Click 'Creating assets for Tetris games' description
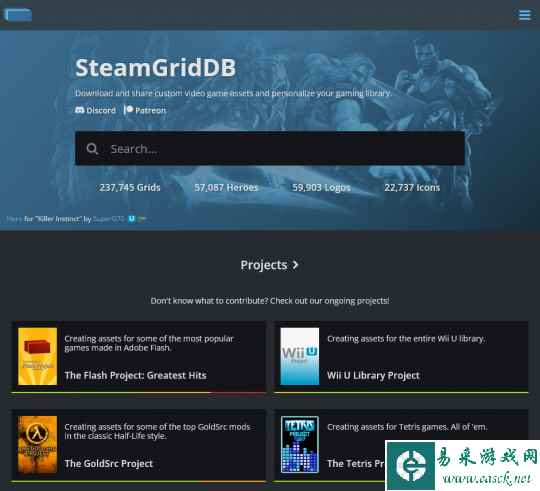 coord(407,427)
